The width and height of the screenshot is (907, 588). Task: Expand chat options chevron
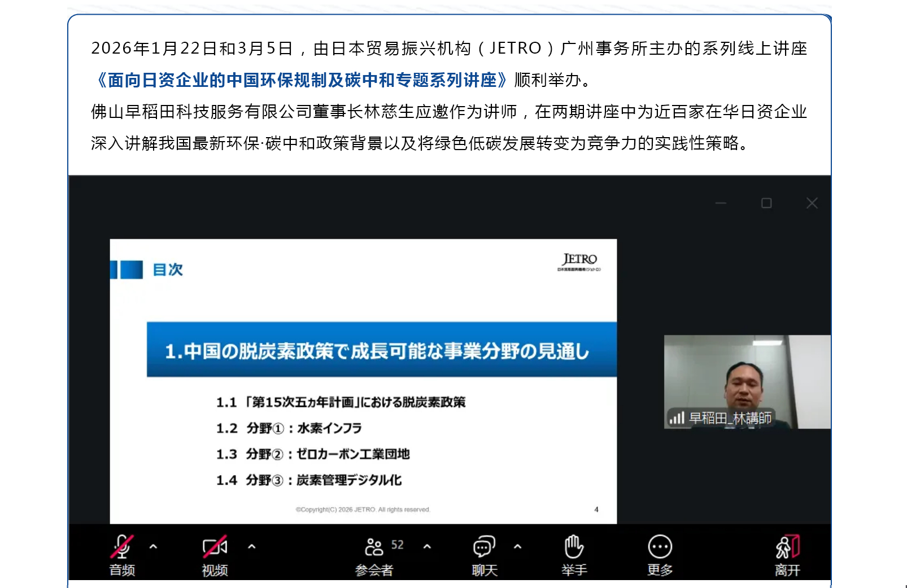[x=517, y=546]
